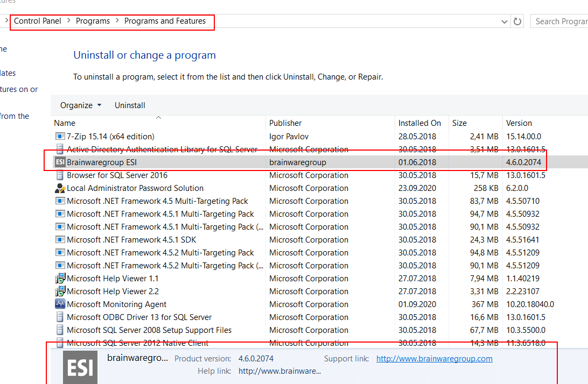Click Igor Pavlov publisher cell
This screenshot has height=384, width=588.
(289, 137)
